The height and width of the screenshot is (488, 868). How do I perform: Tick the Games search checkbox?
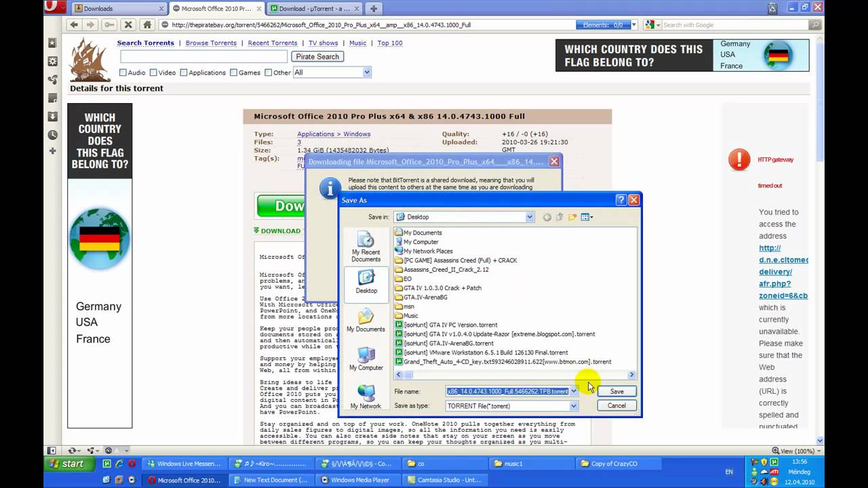[233, 73]
